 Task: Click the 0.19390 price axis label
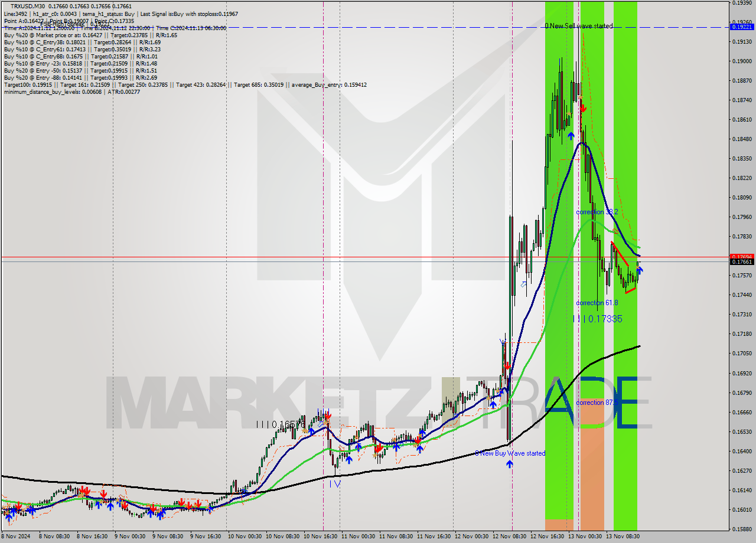pyautogui.click(x=743, y=3)
